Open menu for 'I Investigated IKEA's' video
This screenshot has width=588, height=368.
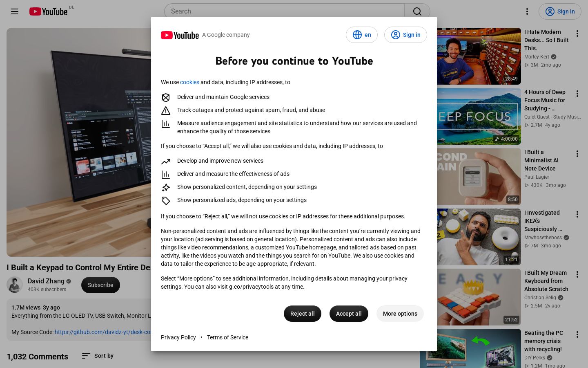coord(577,214)
